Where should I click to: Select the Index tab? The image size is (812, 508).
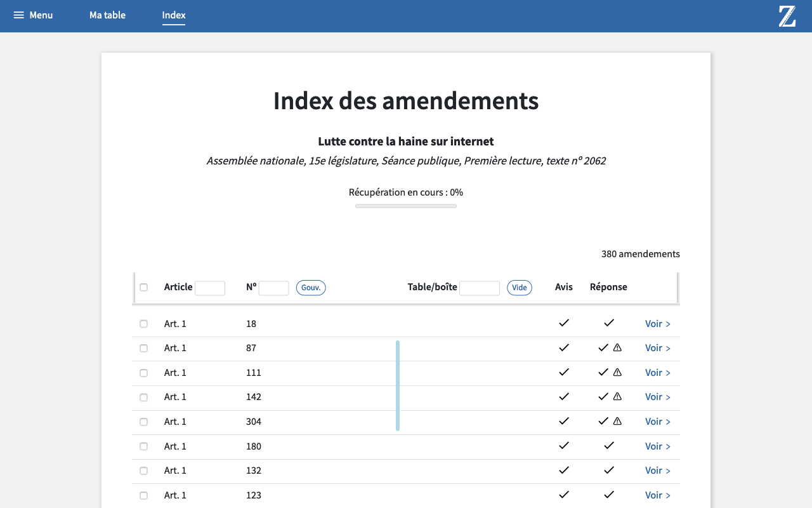tap(174, 15)
